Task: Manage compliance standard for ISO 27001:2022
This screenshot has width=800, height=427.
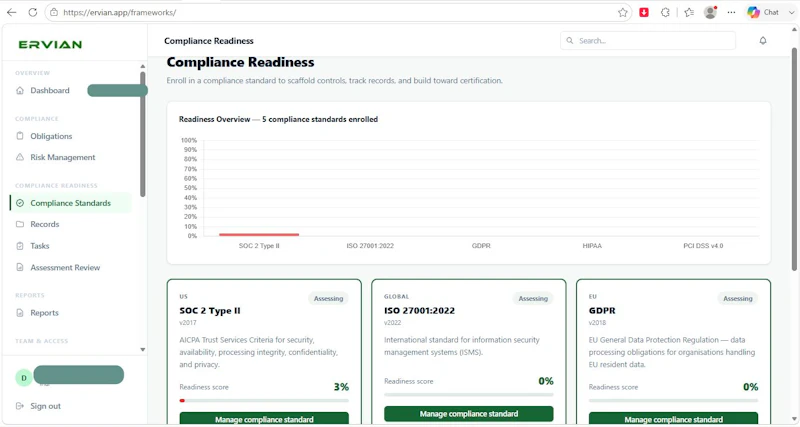Action: [x=469, y=414]
